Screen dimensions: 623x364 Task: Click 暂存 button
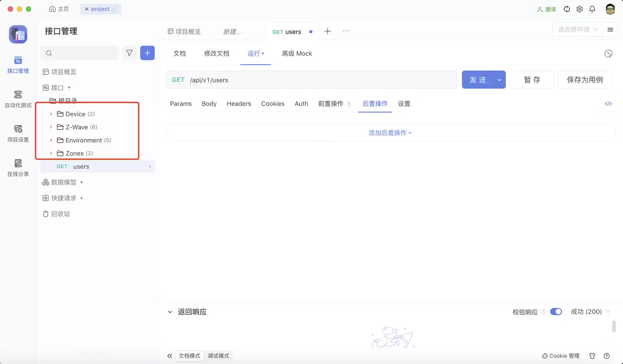pyautogui.click(x=532, y=80)
